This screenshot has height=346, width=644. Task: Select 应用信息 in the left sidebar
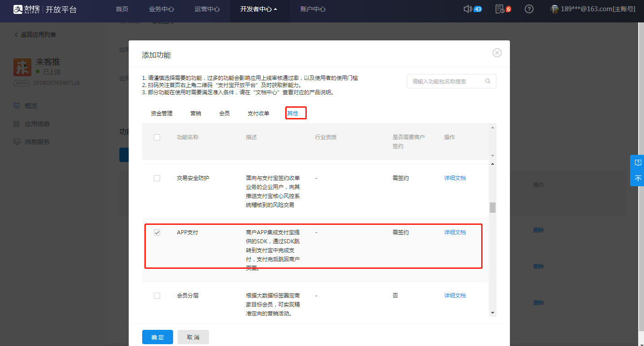click(x=37, y=124)
